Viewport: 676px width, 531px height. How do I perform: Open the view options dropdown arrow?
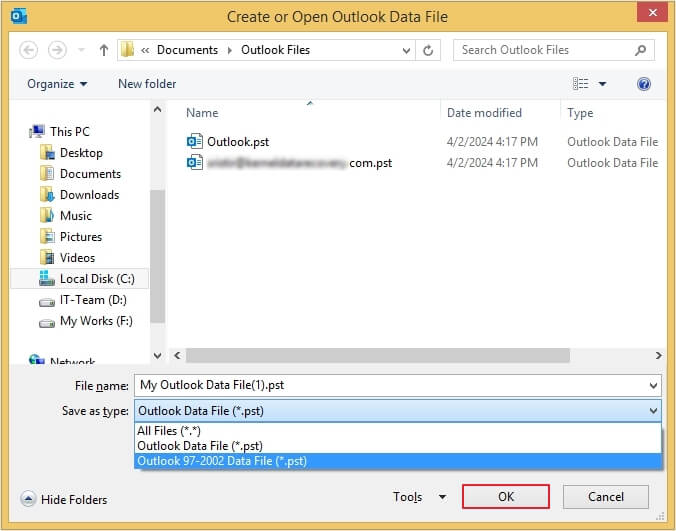point(602,84)
